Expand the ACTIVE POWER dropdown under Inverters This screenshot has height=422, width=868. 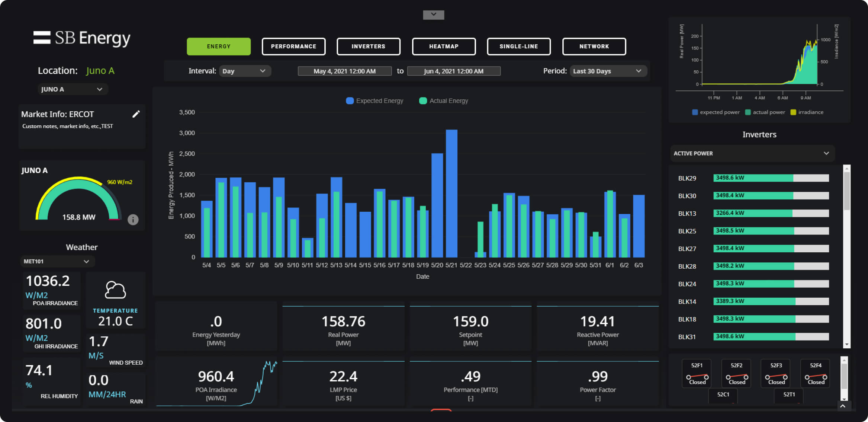(752, 153)
